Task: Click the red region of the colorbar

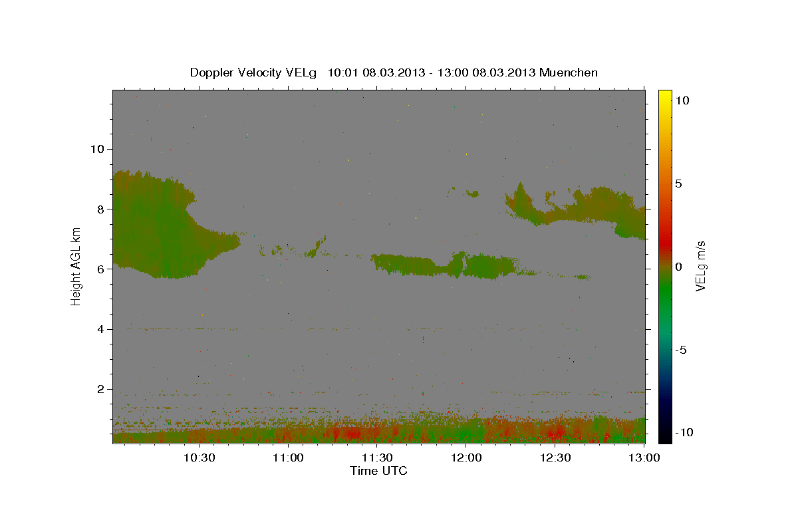Action: [x=664, y=243]
